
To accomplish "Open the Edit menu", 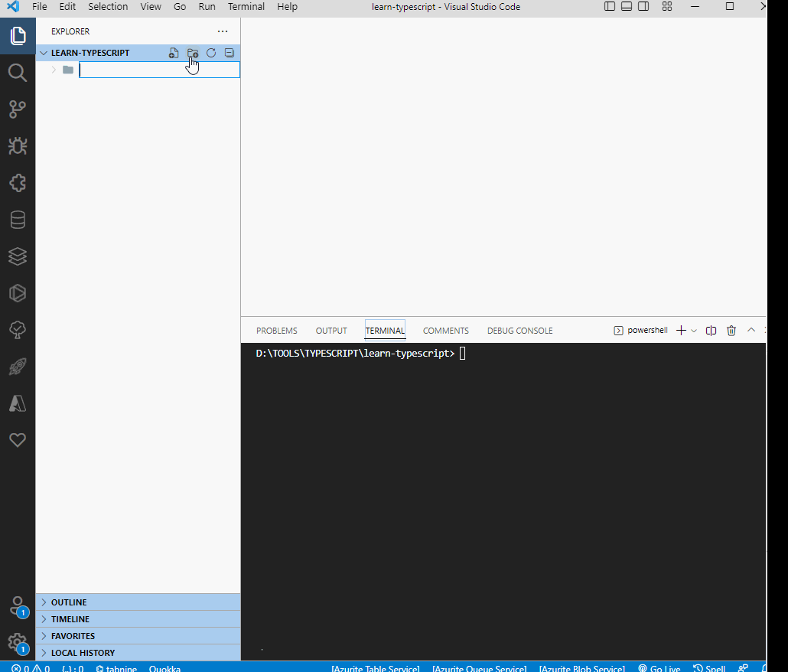I will (x=67, y=7).
